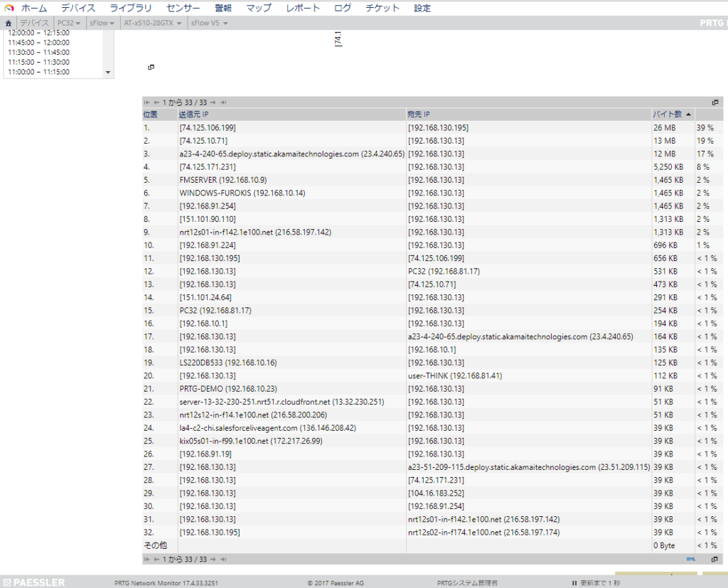Screen dimensions: 728x588
Task: Open the ホーム menu
Action: pyautogui.click(x=34, y=9)
